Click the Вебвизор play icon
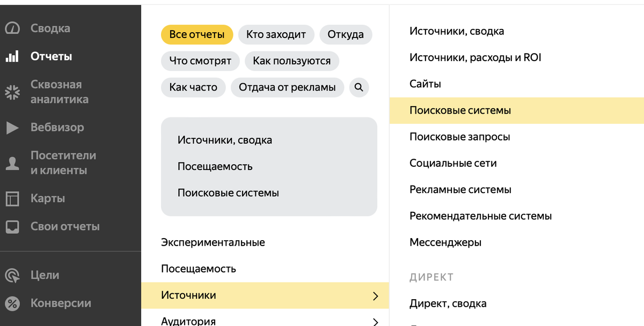The height and width of the screenshot is (326, 644). click(x=12, y=128)
